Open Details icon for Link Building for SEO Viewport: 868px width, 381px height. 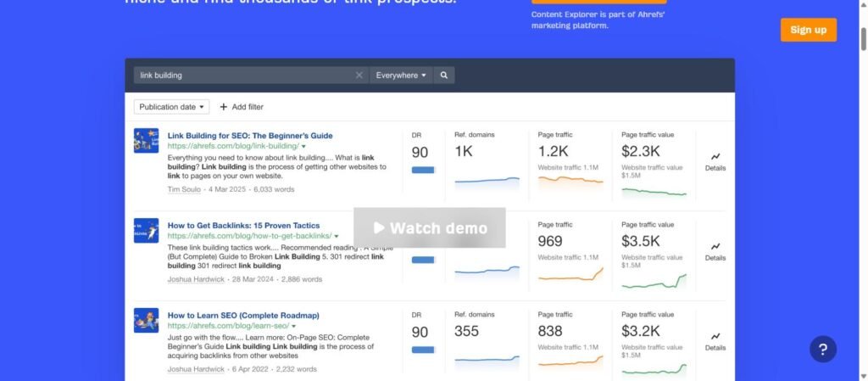715,162
